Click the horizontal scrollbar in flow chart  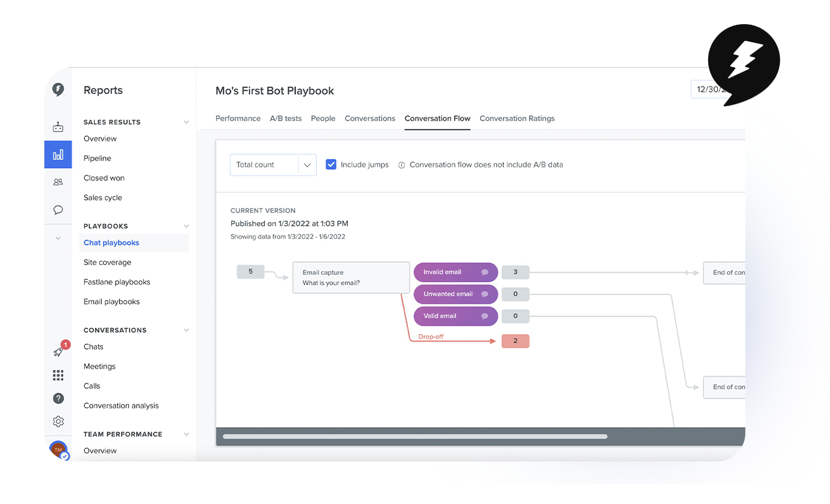[415, 436]
